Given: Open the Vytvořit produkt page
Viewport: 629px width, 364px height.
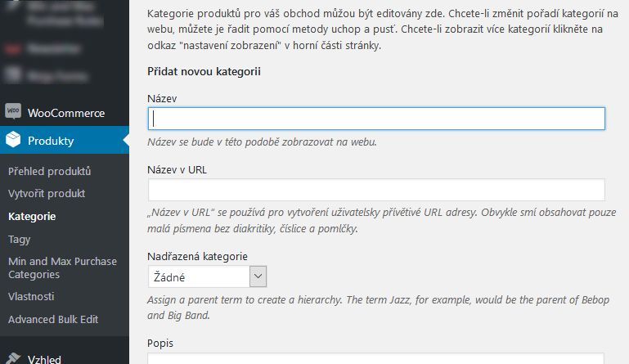Looking at the screenshot, I should click(x=47, y=194).
